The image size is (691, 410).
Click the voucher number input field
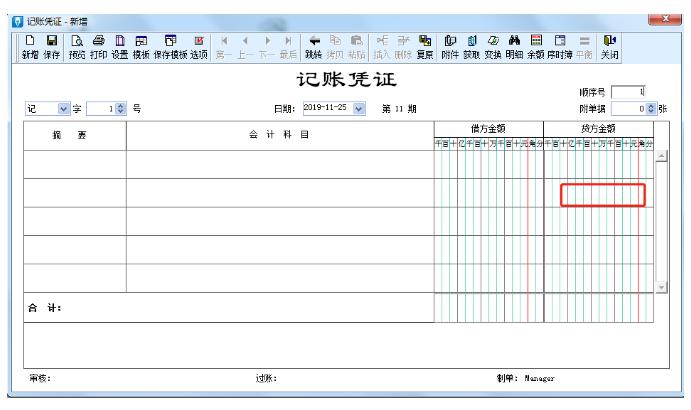[x=101, y=108]
